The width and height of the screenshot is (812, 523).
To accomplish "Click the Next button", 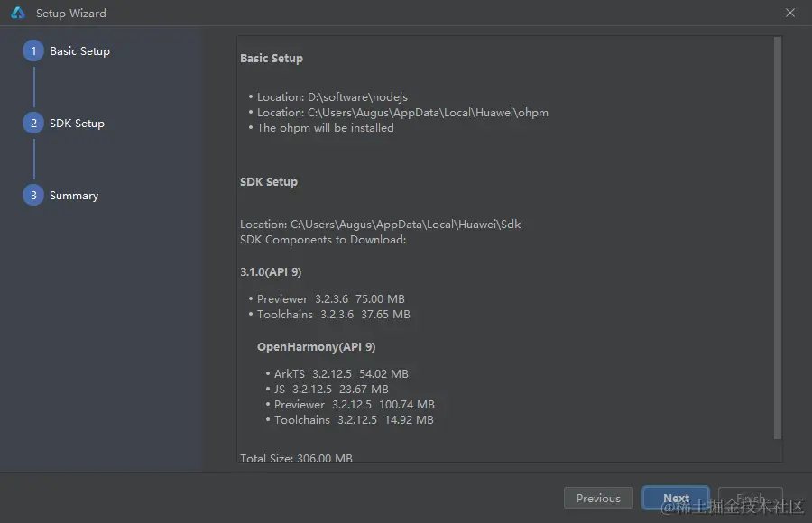I will point(676,498).
